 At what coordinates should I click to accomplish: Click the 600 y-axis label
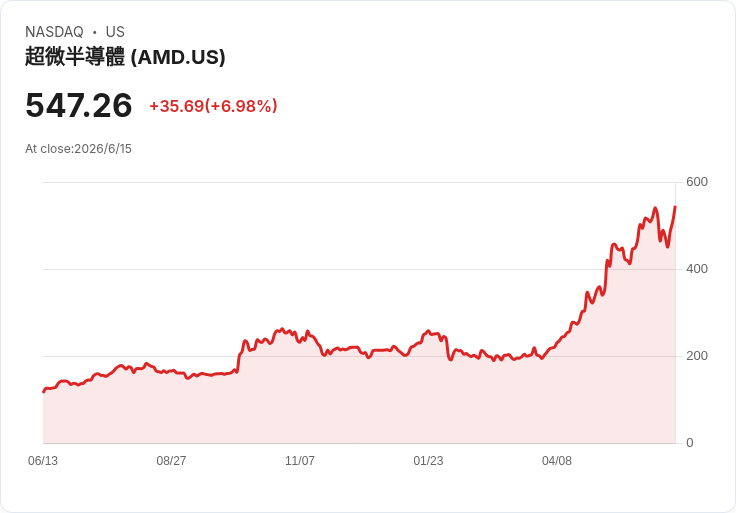(x=697, y=182)
